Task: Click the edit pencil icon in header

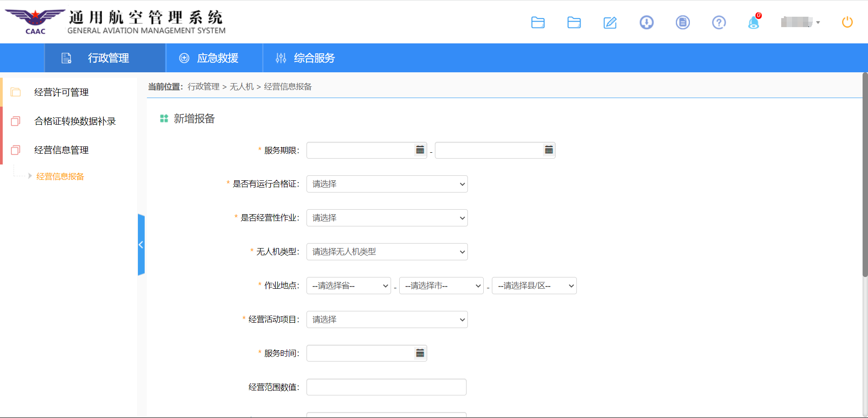Action: (610, 23)
